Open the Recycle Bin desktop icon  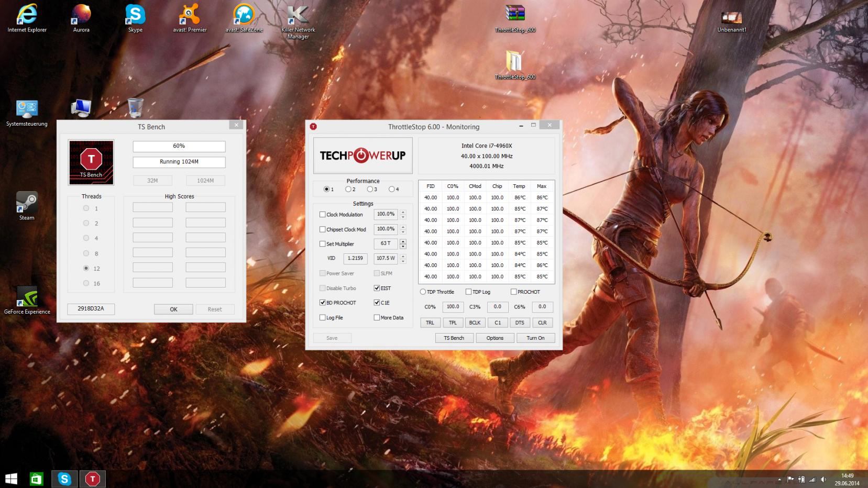(x=135, y=107)
